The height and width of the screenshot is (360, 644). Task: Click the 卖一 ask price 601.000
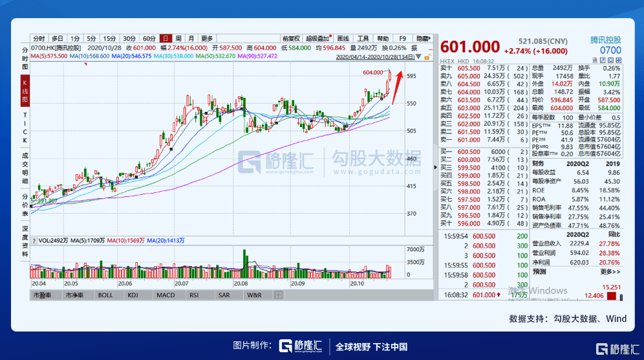coord(469,140)
